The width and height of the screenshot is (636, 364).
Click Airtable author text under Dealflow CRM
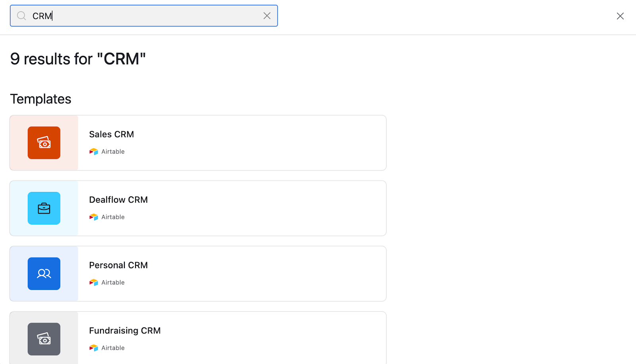113,217
